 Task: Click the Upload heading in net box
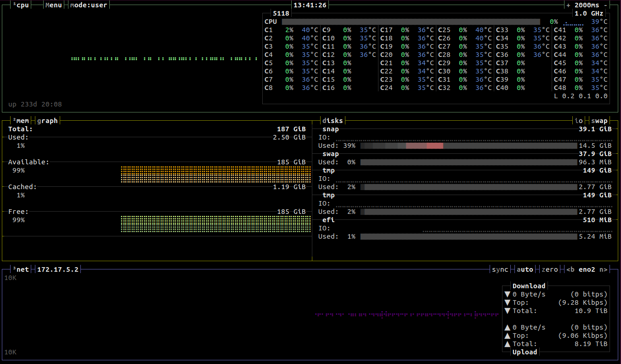(x=525, y=352)
